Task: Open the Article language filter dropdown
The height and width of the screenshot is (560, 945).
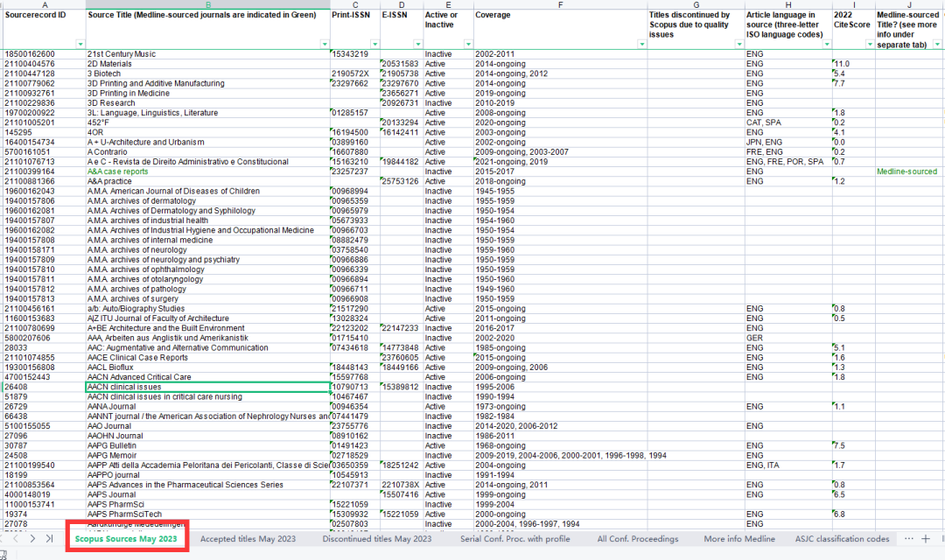Action: [x=827, y=44]
